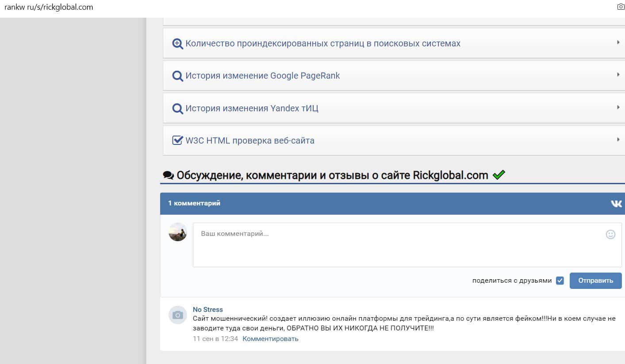Screen dimensions: 625x364
Task: Click the magnifier icon next to Google PageRank history
Action: coord(177,76)
